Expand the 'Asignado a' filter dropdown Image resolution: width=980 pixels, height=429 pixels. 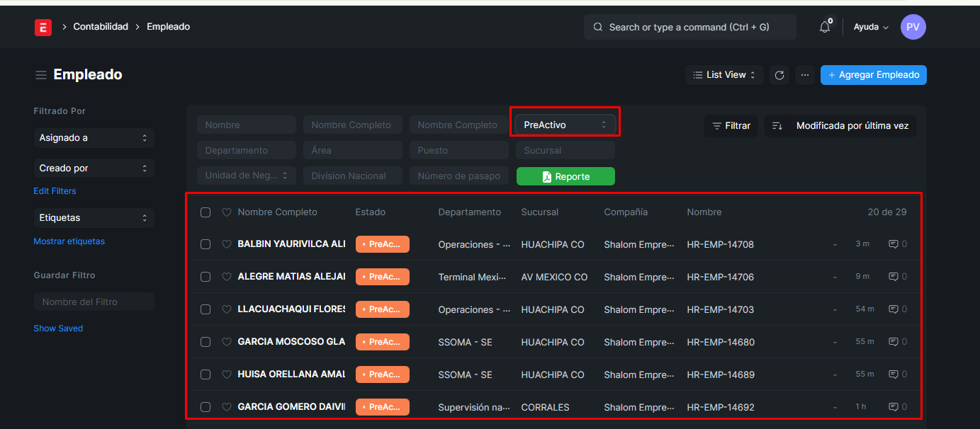[x=94, y=138]
